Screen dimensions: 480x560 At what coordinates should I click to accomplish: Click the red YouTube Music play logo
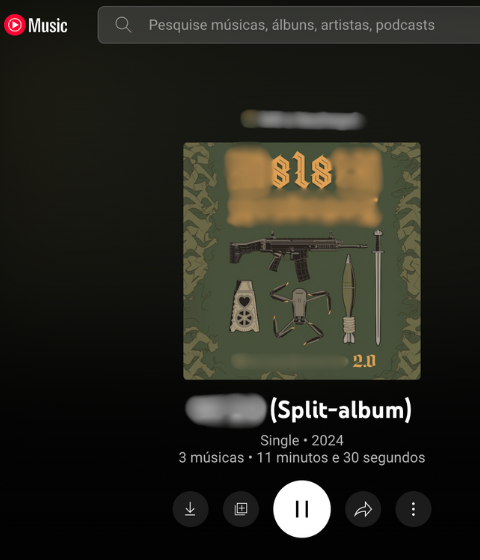(14, 25)
